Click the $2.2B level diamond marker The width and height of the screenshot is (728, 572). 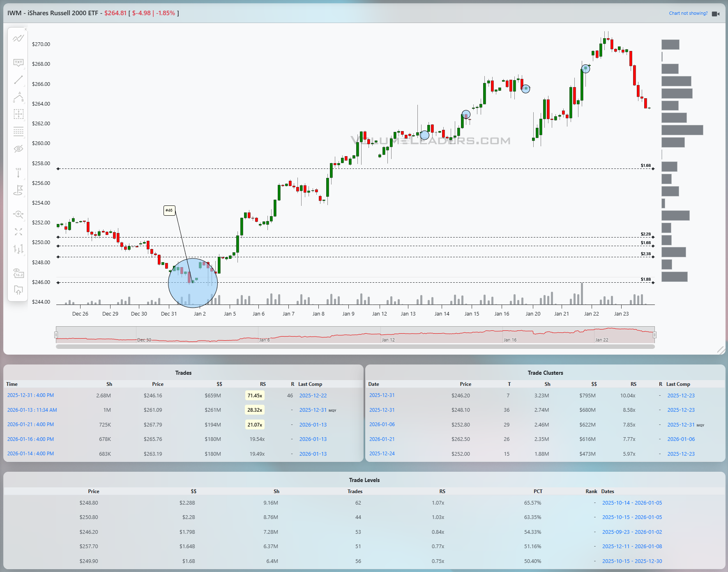pos(653,237)
